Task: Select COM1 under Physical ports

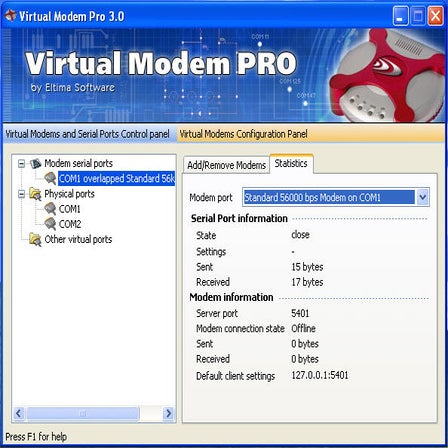Action: pos(69,209)
